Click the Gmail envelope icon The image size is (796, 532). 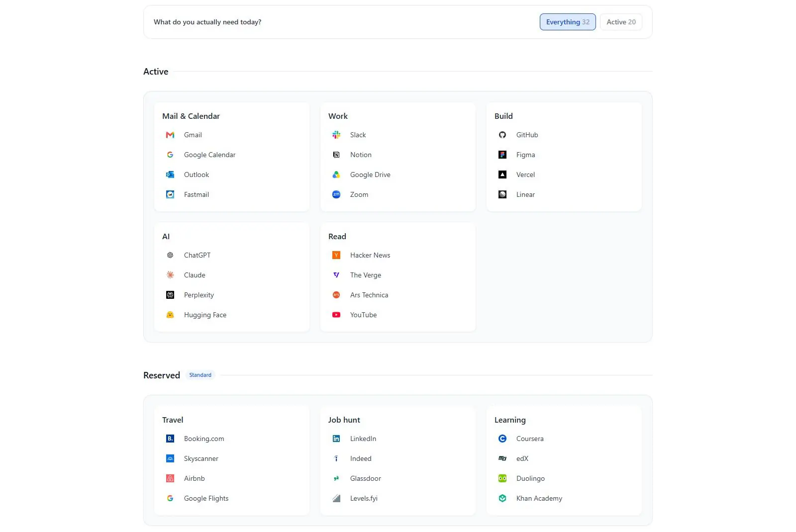[170, 135]
